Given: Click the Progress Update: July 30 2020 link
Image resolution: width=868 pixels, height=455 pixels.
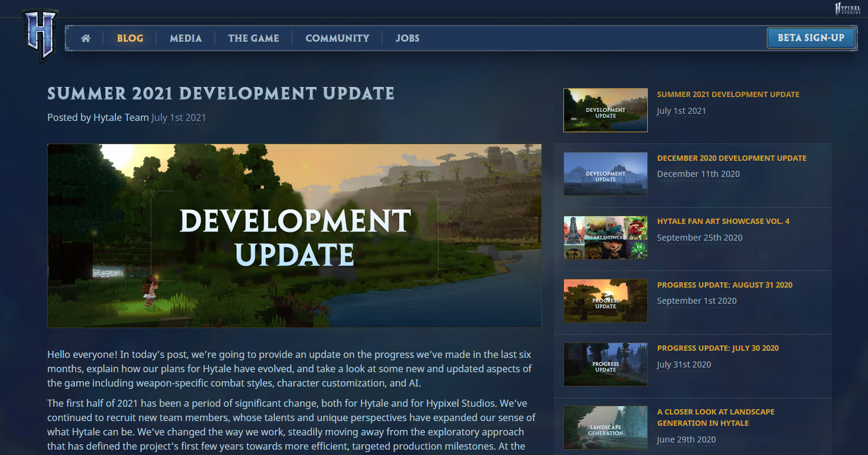Looking at the screenshot, I should [717, 348].
